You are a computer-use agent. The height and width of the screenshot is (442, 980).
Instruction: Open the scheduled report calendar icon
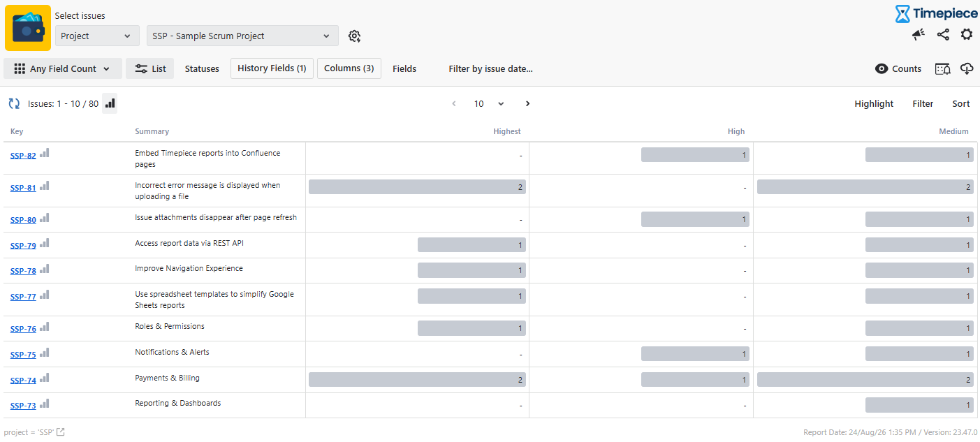tap(943, 68)
